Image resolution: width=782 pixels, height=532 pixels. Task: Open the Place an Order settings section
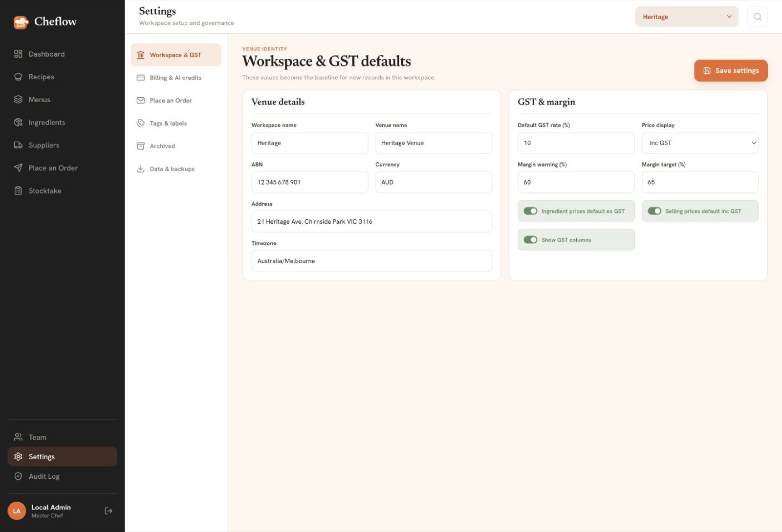tap(176, 101)
